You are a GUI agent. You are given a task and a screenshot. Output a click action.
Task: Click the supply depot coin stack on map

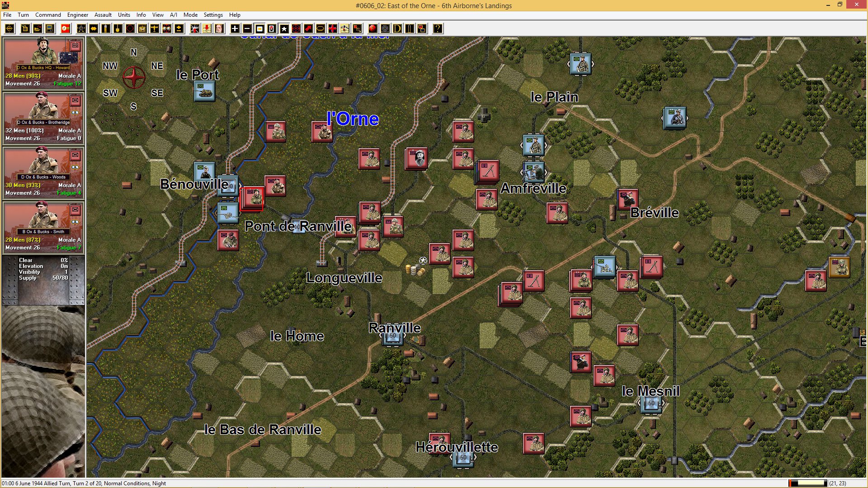(415, 270)
